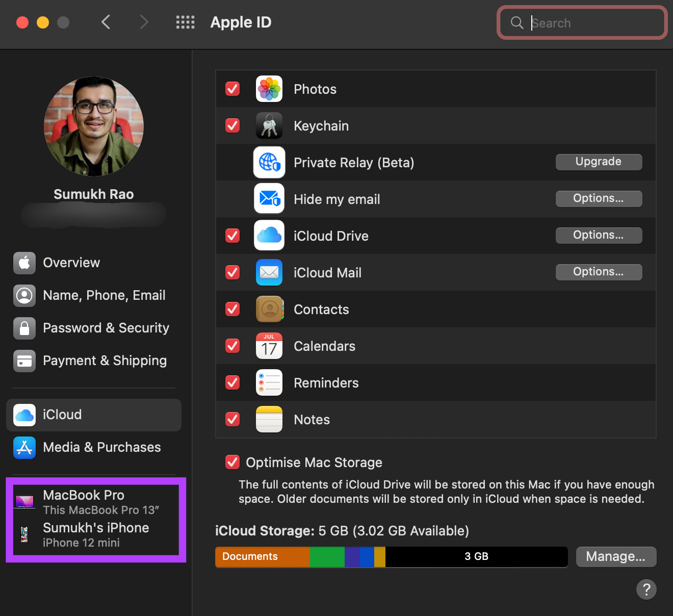Click the Private Relay globe icon
This screenshot has height=616, width=673.
pos(269,162)
